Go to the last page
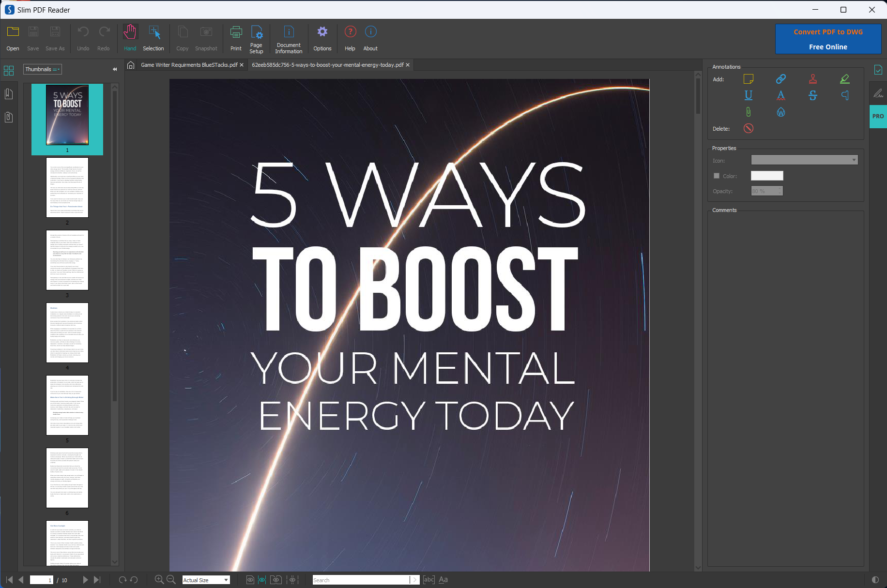 click(97, 580)
